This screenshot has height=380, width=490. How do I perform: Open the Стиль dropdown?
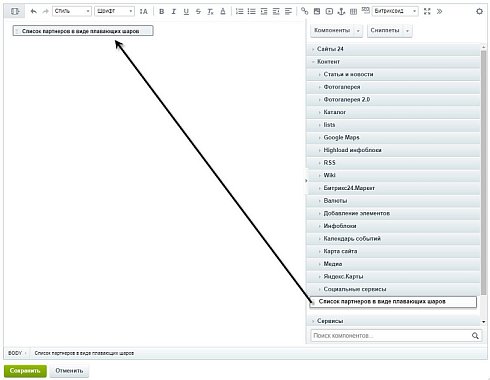[x=72, y=11]
